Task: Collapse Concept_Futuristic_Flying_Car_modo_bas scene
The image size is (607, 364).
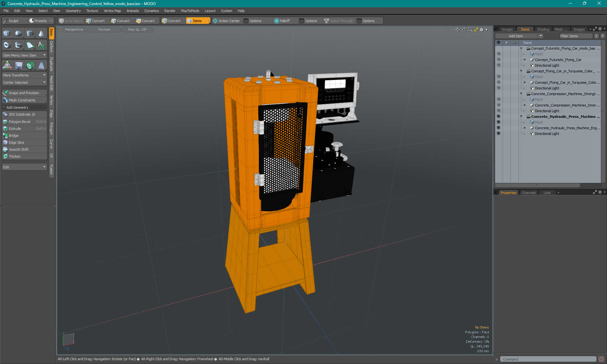Action: coord(521,48)
